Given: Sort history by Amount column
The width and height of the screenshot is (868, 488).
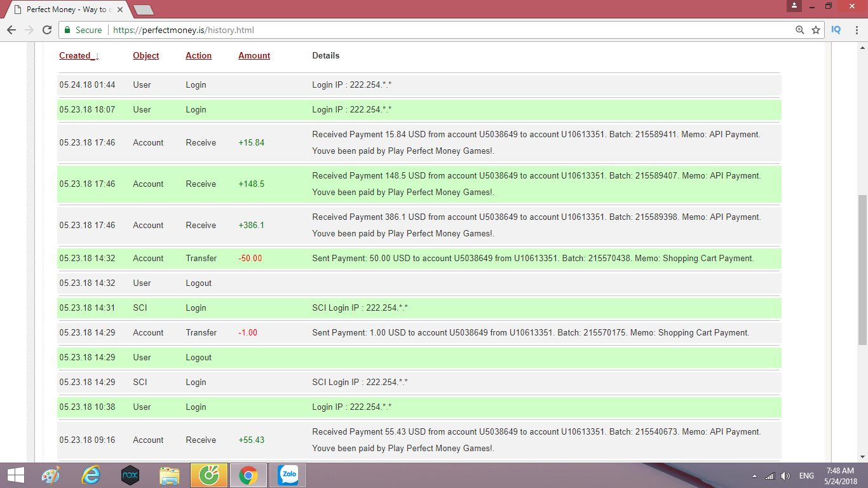Looking at the screenshot, I should click(254, 56).
